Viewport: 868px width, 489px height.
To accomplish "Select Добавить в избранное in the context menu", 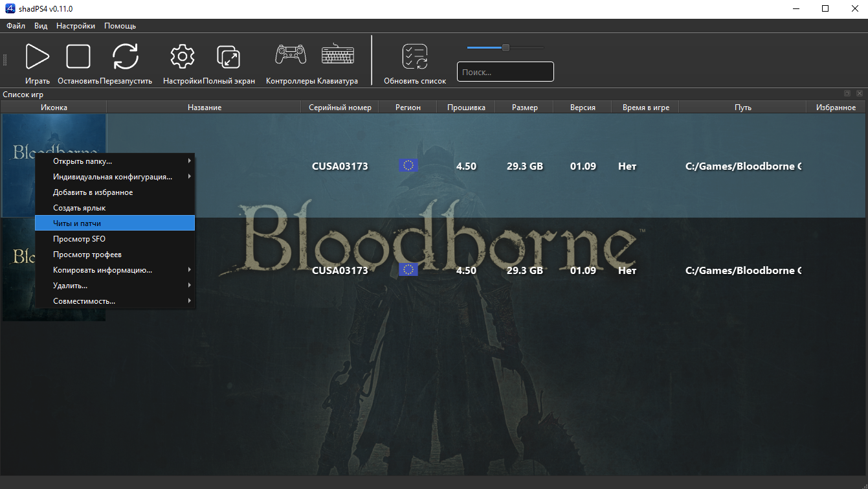I will [115, 192].
